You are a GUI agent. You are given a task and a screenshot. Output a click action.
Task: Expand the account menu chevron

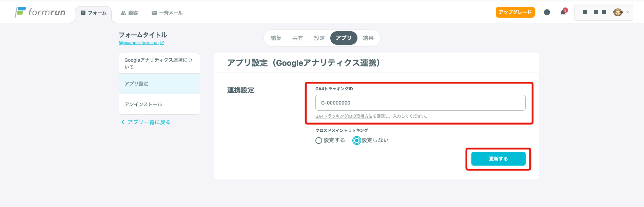point(627,12)
